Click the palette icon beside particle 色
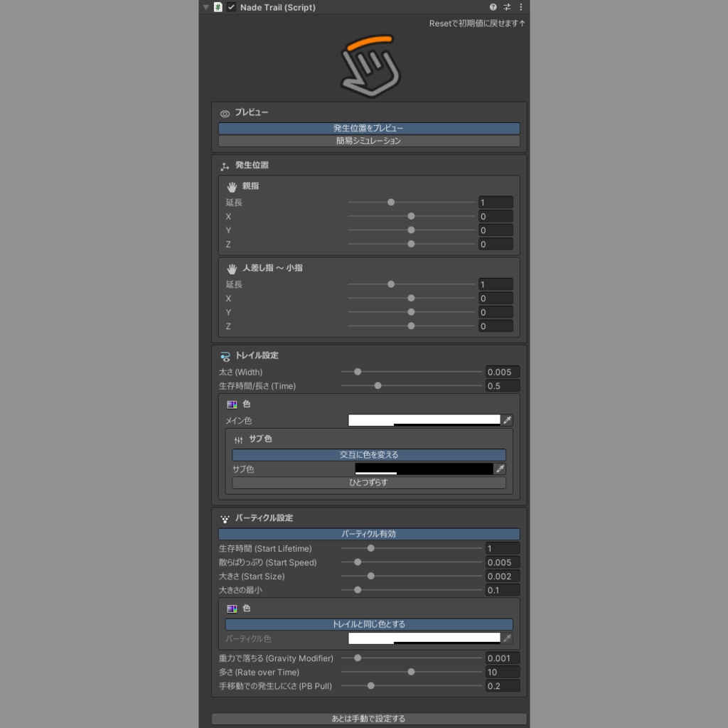 [x=232, y=609]
